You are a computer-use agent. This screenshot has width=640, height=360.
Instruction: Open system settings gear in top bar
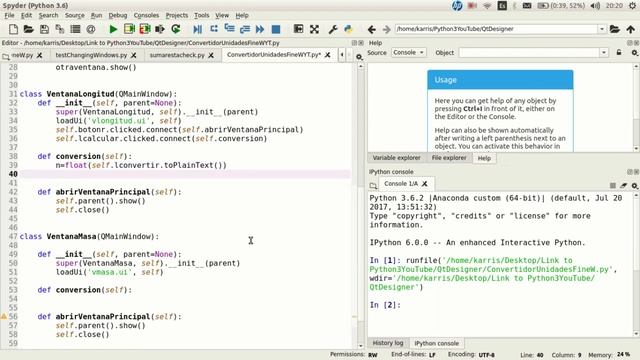(633, 6)
